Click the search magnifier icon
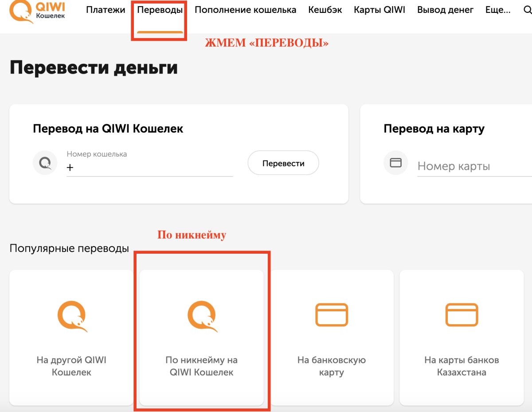 tap(528, 10)
